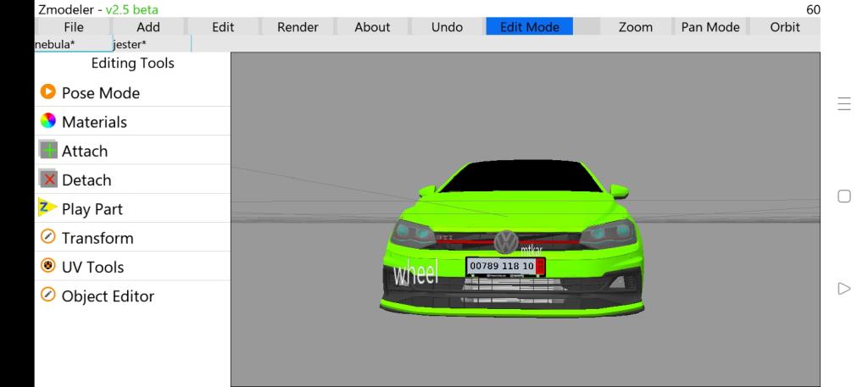The width and height of the screenshot is (868, 387).
Task: Tap the Android home square icon
Action: click(x=844, y=196)
